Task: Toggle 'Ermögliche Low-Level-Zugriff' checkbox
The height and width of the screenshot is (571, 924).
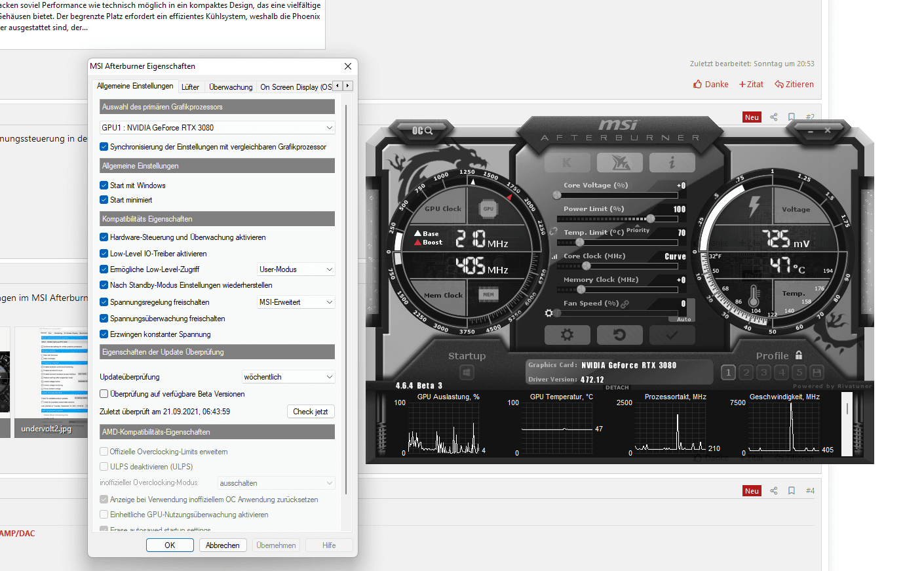Action: [x=104, y=269]
